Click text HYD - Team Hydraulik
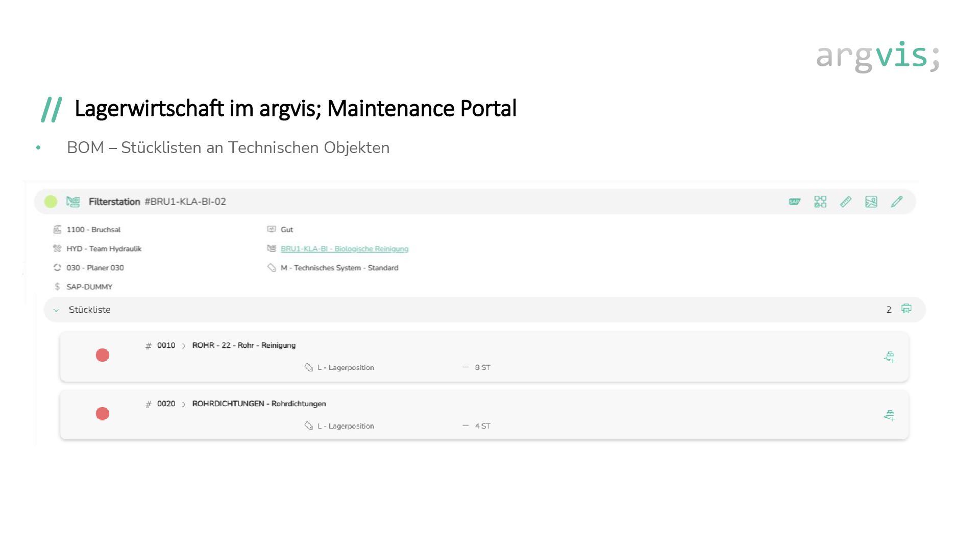The height and width of the screenshot is (551, 980). click(104, 249)
